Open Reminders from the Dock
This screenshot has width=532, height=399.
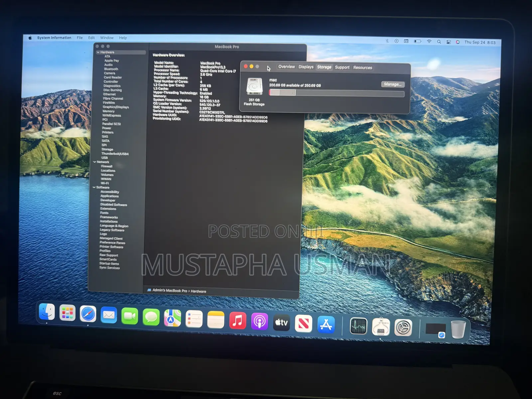click(x=194, y=319)
